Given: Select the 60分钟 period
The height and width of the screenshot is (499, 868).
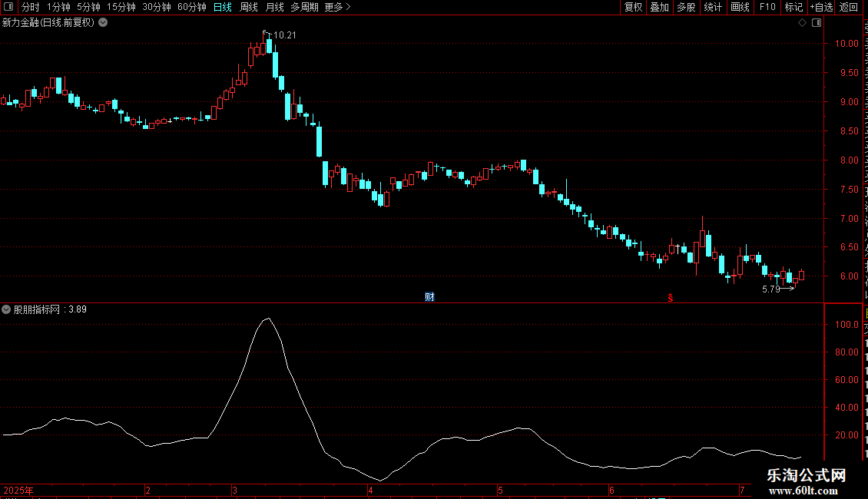Looking at the screenshot, I should point(191,7).
